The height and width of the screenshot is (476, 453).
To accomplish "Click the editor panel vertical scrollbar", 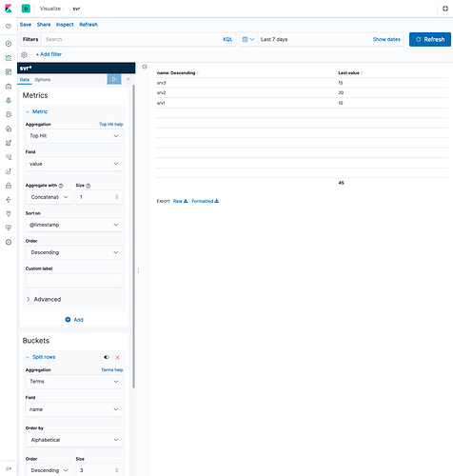I will click(x=133, y=236).
